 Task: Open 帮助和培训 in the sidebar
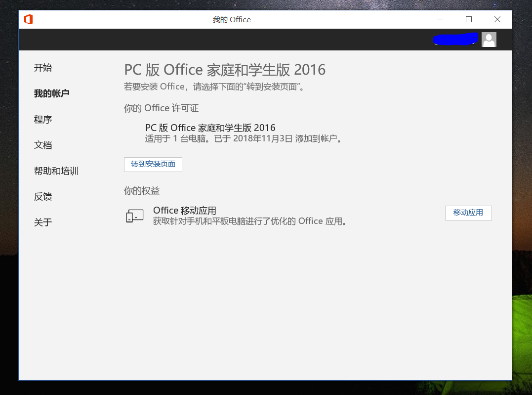pyautogui.click(x=56, y=171)
